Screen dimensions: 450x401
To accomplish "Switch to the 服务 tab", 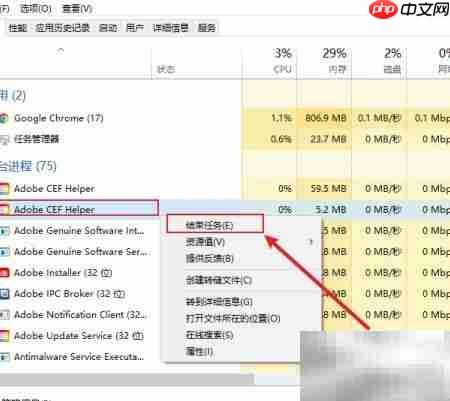I will tap(207, 28).
